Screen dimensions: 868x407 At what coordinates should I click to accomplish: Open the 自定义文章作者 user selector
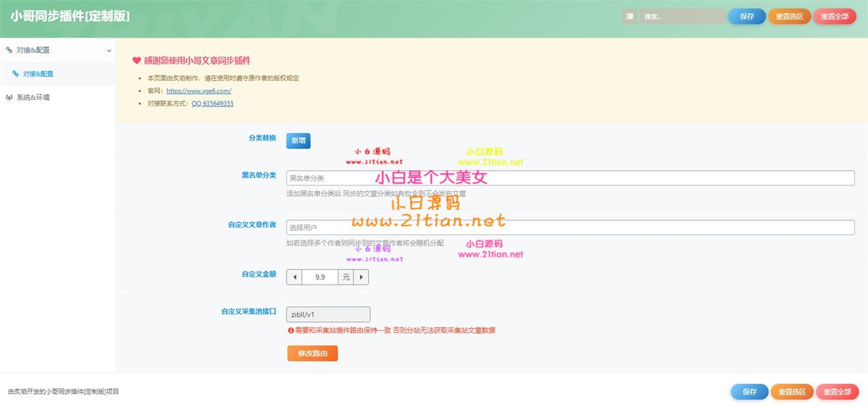click(570, 227)
